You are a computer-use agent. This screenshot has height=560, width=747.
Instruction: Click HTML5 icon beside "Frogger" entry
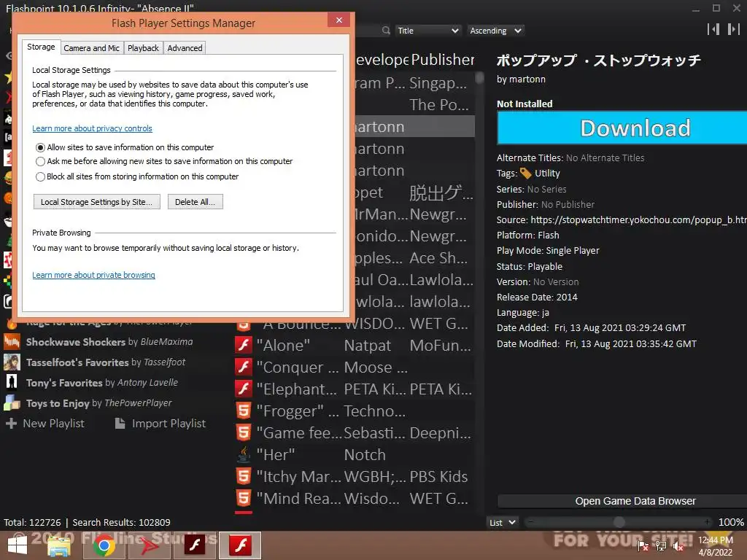pos(244,411)
